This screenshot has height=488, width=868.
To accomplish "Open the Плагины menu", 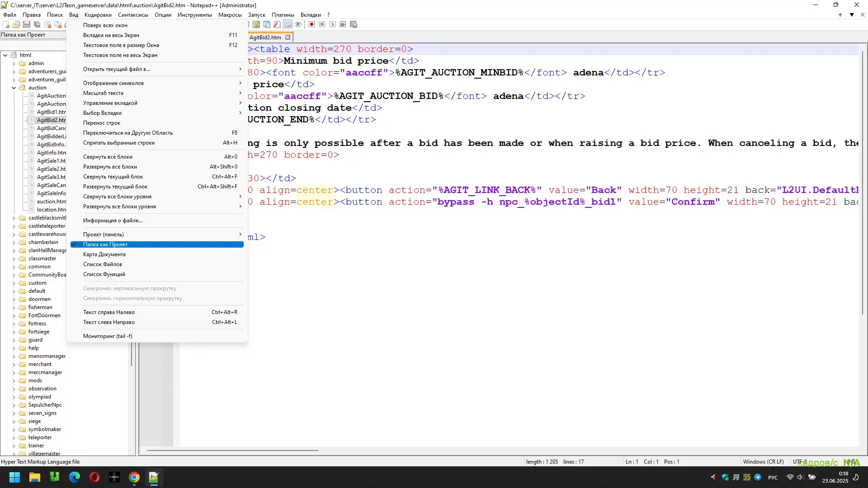I will click(283, 15).
